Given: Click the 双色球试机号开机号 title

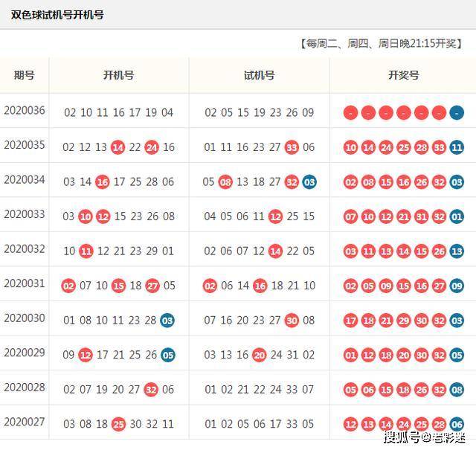Looking at the screenshot, I should pyautogui.click(x=57, y=15).
